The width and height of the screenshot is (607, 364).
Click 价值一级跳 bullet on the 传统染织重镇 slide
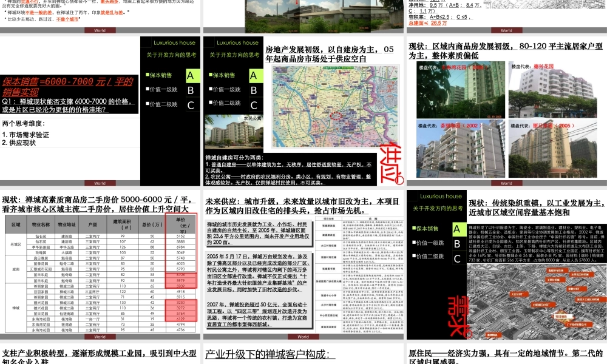point(428,243)
